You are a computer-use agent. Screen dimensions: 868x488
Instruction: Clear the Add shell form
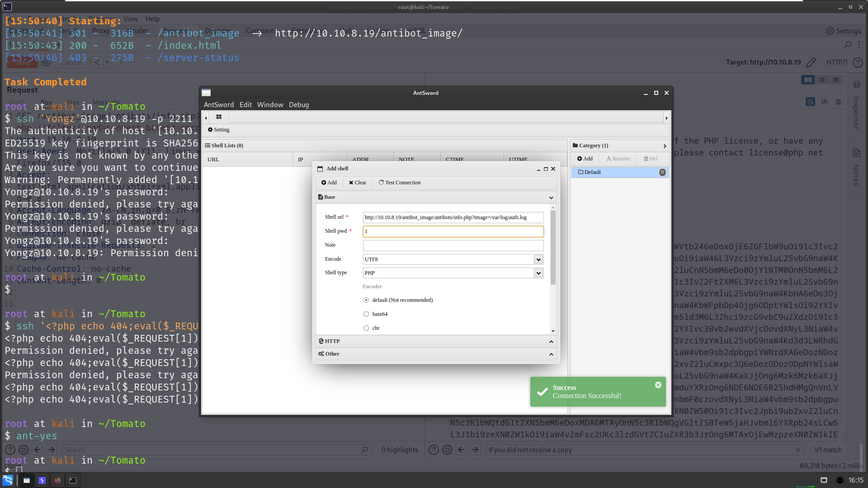(357, 183)
